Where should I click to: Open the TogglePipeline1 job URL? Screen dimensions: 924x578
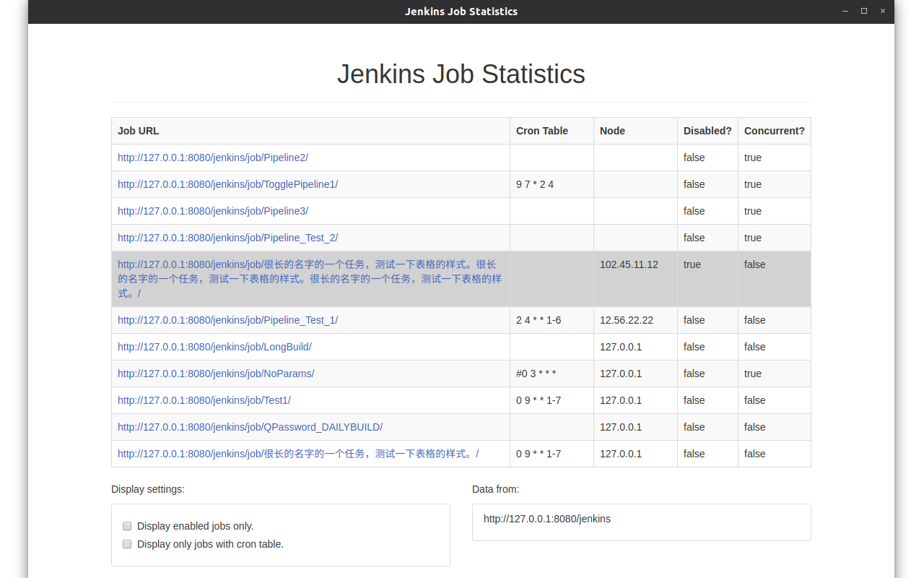(x=227, y=184)
